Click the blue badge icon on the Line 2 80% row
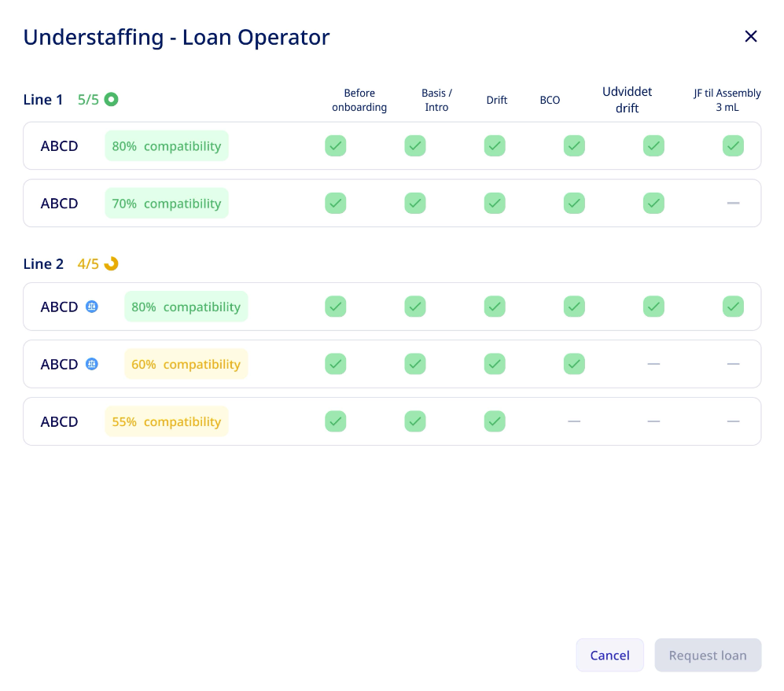The image size is (784, 691). [x=91, y=307]
